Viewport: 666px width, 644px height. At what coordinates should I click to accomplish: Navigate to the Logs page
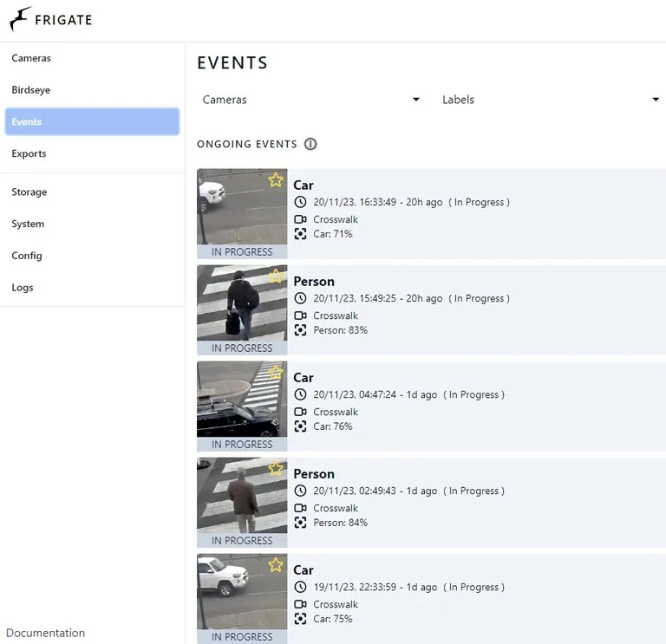coord(23,288)
